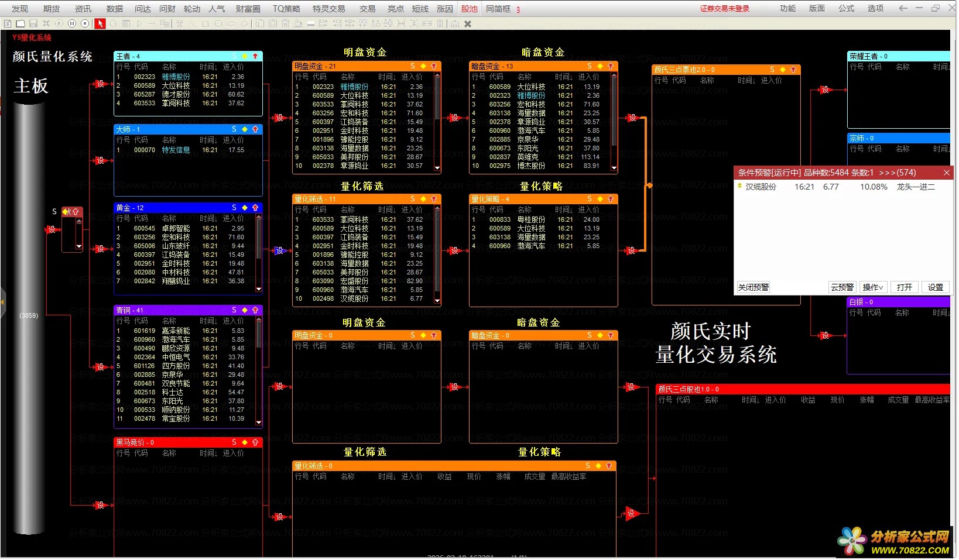Click the stop button in the toolbar
The height and width of the screenshot is (560, 959).
(x=85, y=24)
